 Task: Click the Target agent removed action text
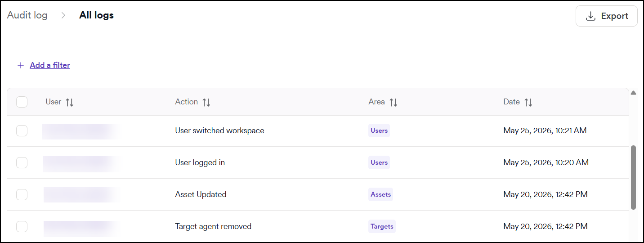coord(213,226)
